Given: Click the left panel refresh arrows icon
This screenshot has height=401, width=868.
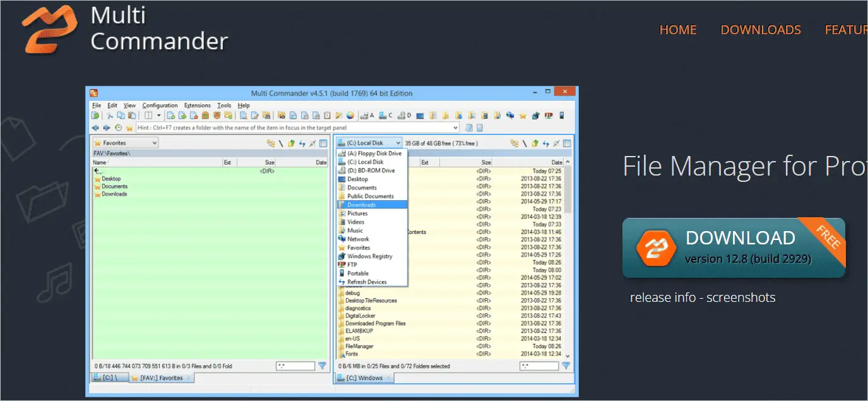Looking at the screenshot, I should pyautogui.click(x=302, y=143).
